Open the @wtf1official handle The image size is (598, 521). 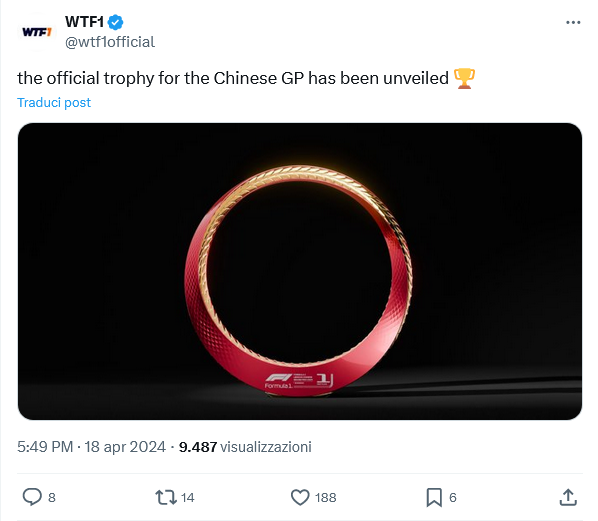(x=110, y=42)
